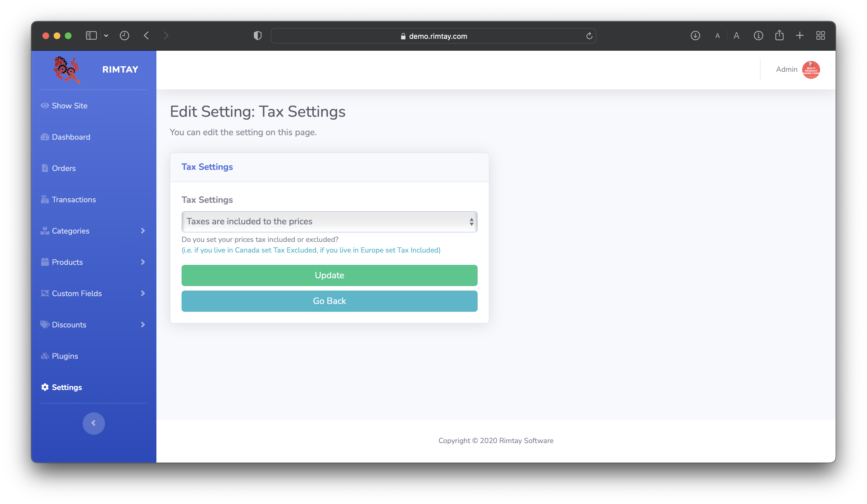867x504 pixels.
Task: Open the Dashboard sidebar item
Action: 71,137
